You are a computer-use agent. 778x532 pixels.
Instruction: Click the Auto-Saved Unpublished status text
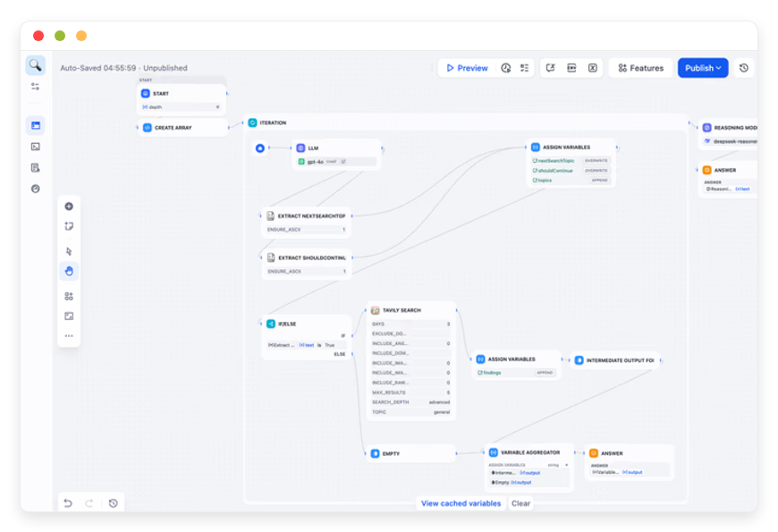point(123,68)
